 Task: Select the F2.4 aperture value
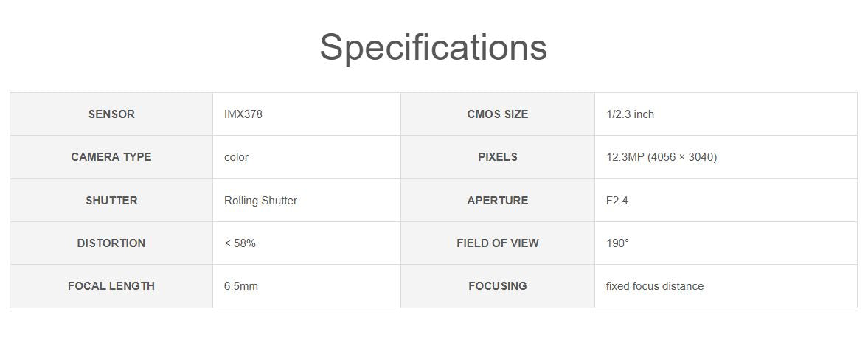(617, 201)
